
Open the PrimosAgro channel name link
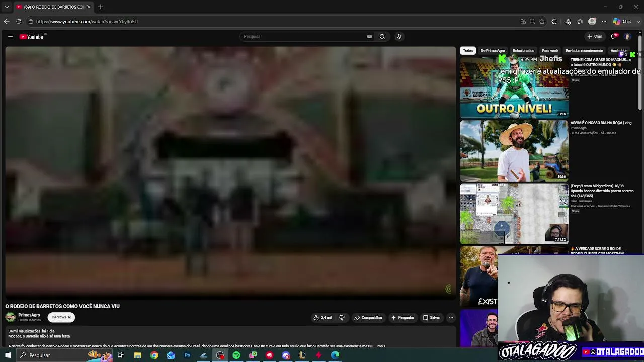[x=29, y=315]
